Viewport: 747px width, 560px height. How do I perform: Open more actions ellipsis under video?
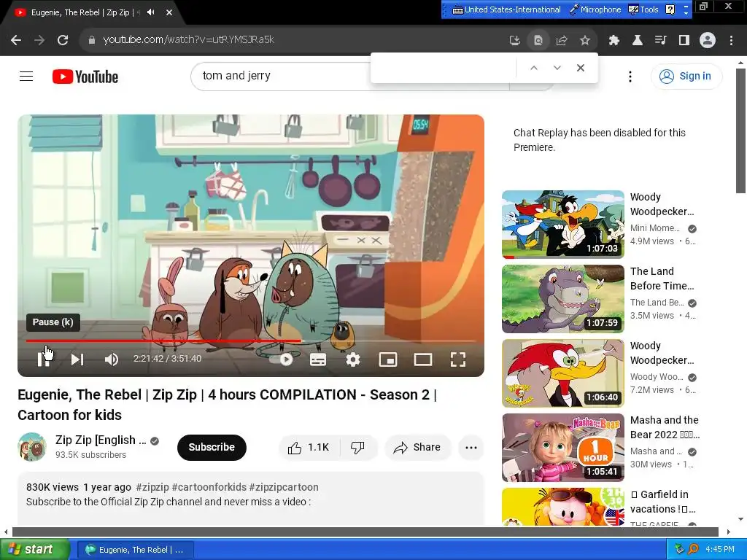pos(471,447)
